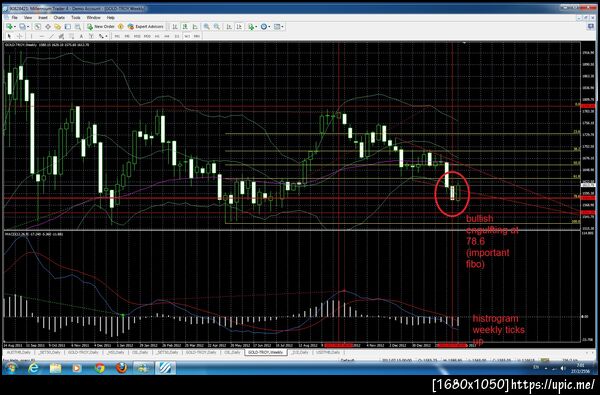Select the D1 daily timeframe
Viewport: 600px width, 395px height.
[177, 36]
